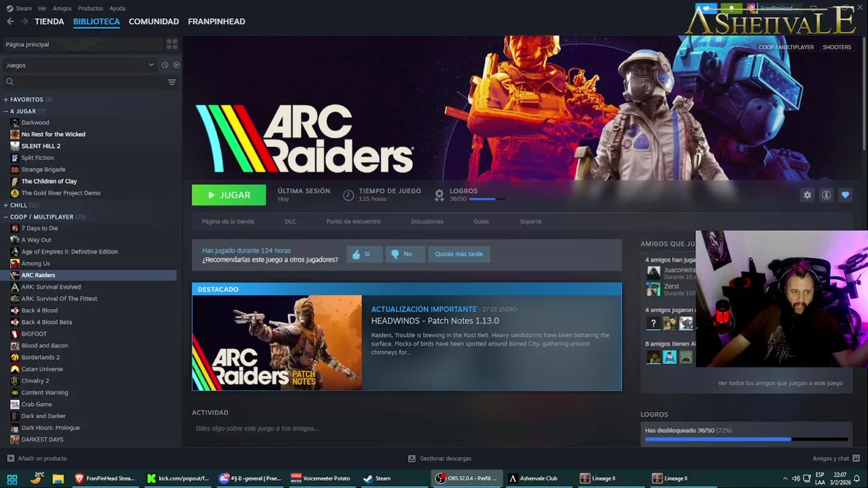This screenshot has height=488, width=868.
Task: Go to the COMUNIDAD tab
Action: [x=154, y=22]
